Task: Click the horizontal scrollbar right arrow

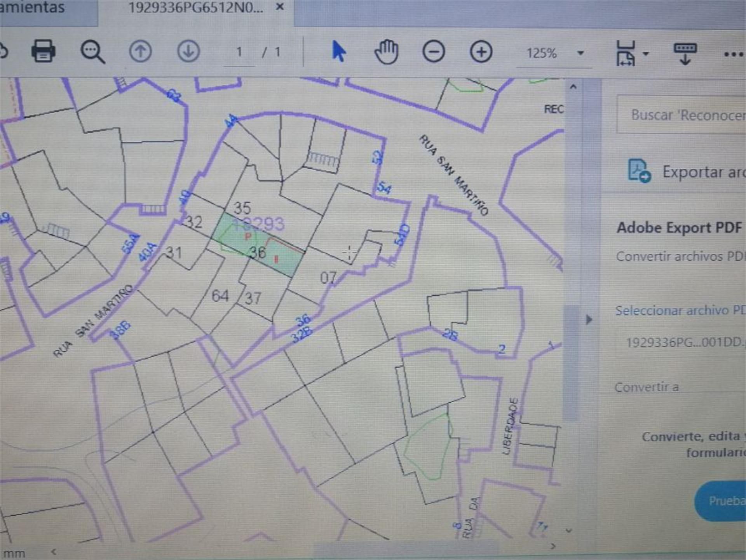Action: click(x=553, y=546)
